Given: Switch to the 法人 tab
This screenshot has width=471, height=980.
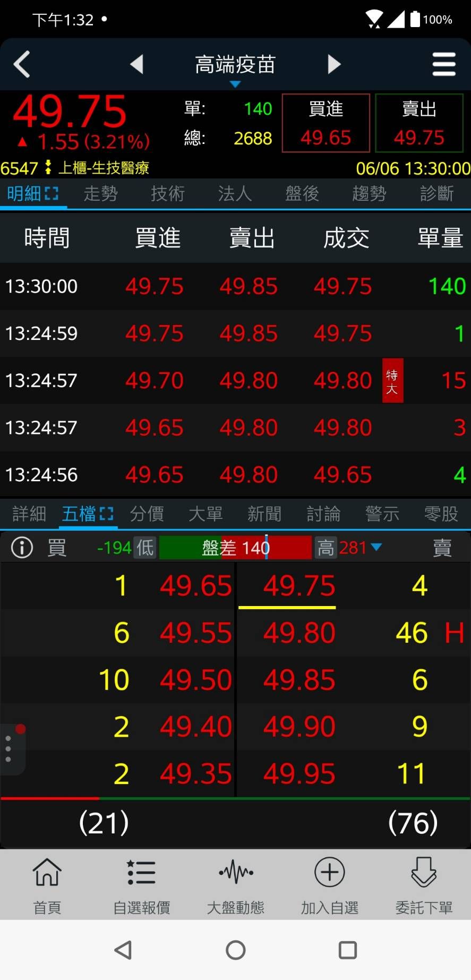Looking at the screenshot, I should [235, 193].
